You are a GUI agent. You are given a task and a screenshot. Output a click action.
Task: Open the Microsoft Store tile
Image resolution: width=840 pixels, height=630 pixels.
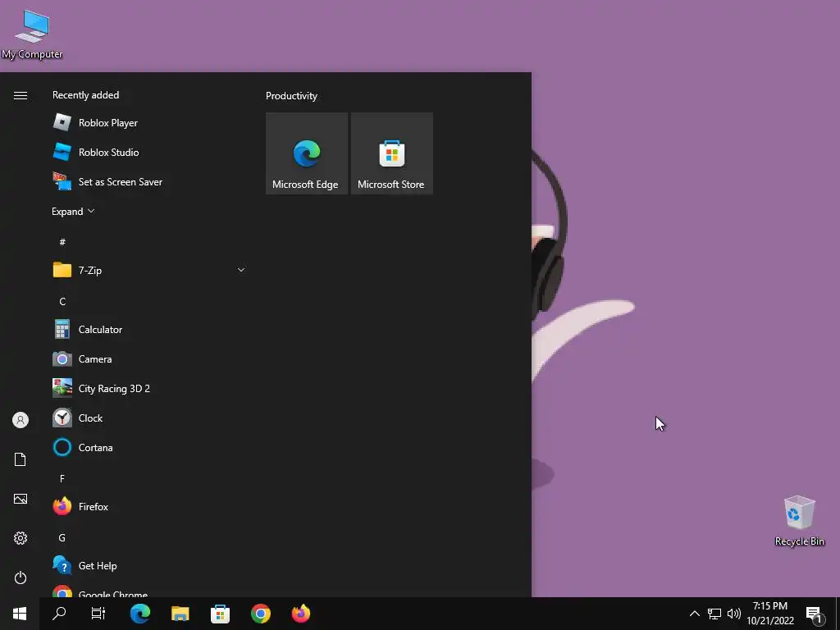pos(391,153)
